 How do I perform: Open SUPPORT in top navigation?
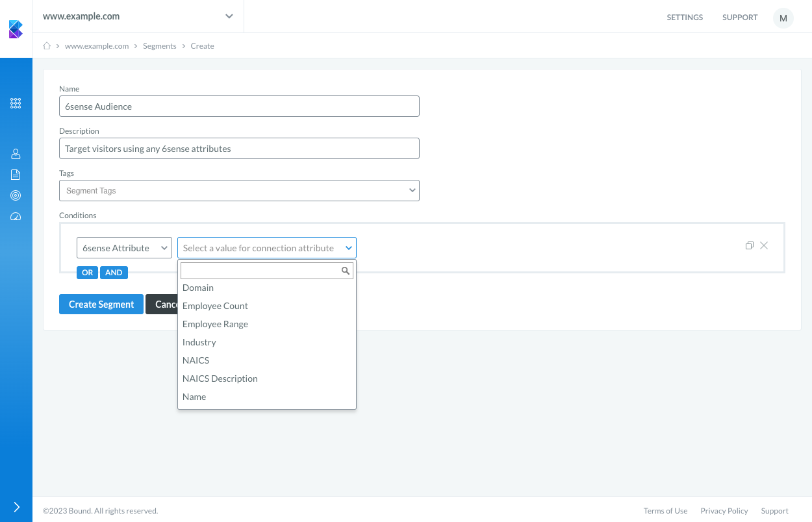point(740,18)
